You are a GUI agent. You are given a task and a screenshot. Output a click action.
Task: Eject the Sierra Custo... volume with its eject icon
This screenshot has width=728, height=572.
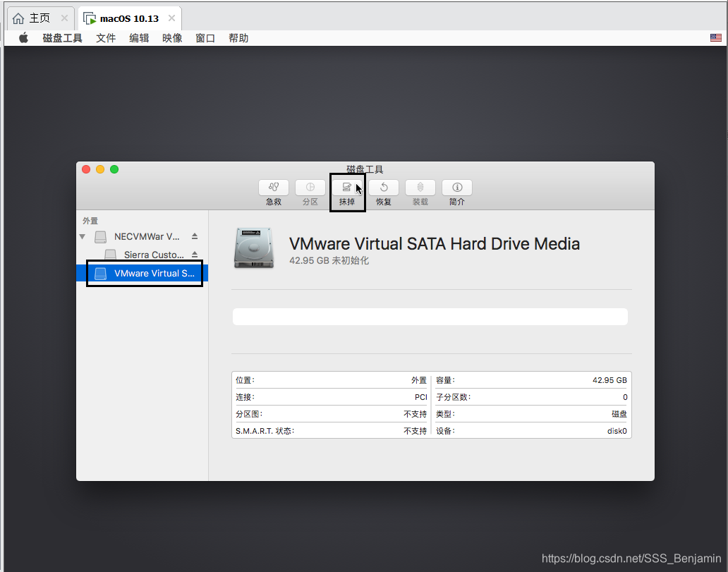point(195,255)
